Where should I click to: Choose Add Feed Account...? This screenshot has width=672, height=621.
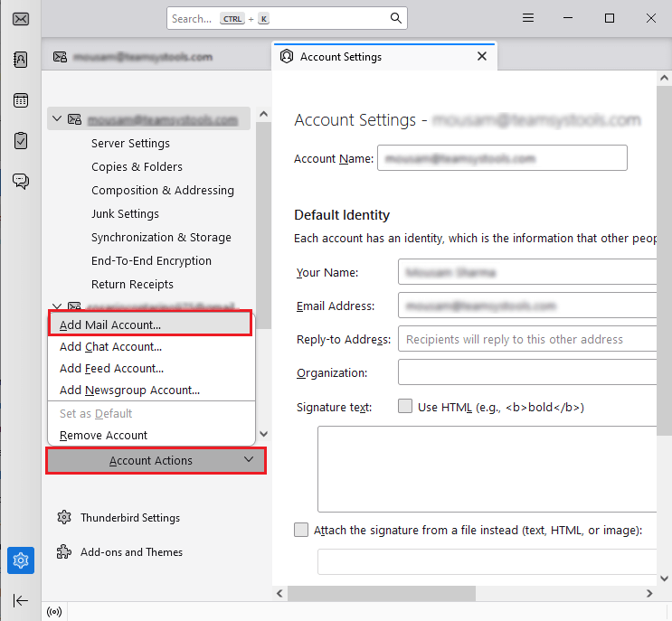click(151, 368)
